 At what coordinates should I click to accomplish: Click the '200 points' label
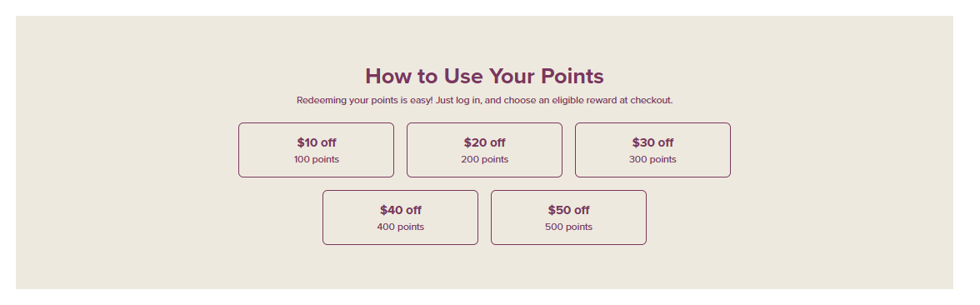[484, 159]
